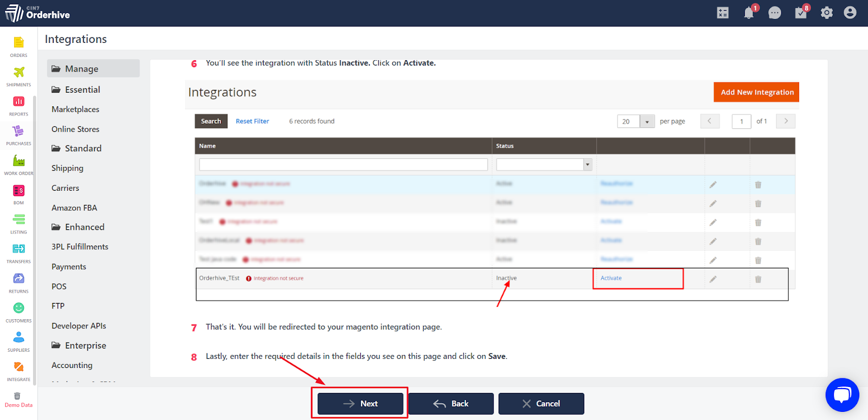Click the Reset Filter link

coord(252,121)
